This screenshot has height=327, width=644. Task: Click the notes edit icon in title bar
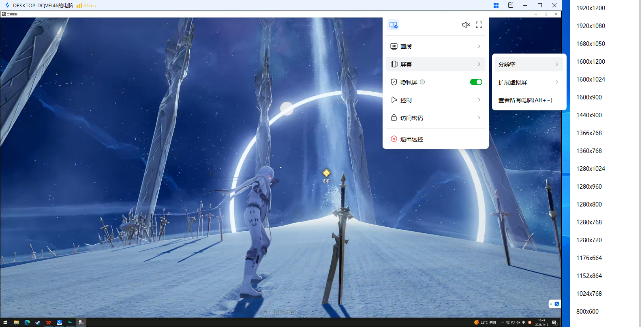pos(511,5)
